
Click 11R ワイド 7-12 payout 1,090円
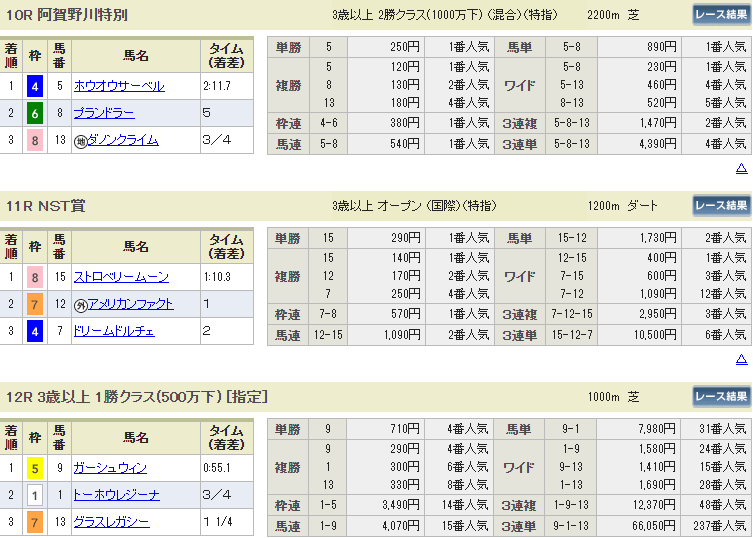tap(657, 293)
